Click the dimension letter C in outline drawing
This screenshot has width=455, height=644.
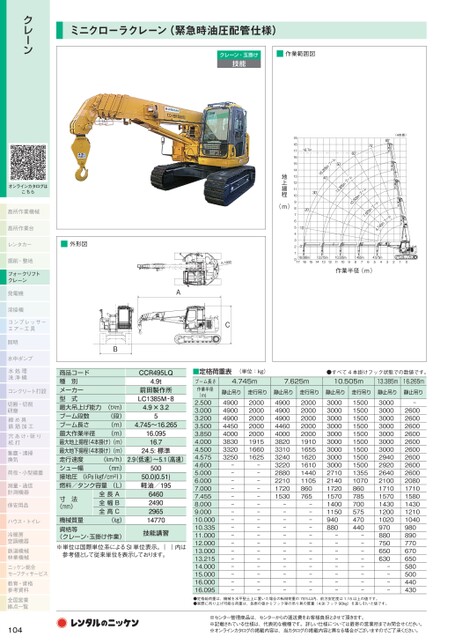pyautogui.click(x=228, y=325)
